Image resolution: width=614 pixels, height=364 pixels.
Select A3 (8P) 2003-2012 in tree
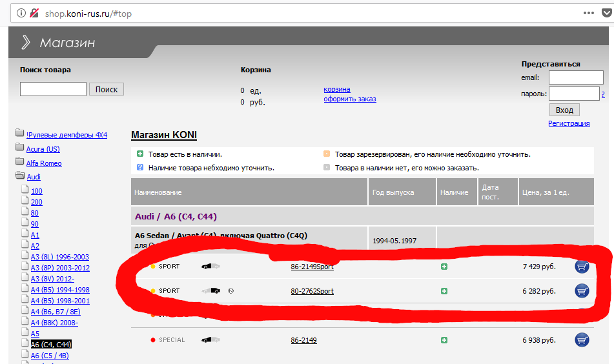[x=60, y=268]
